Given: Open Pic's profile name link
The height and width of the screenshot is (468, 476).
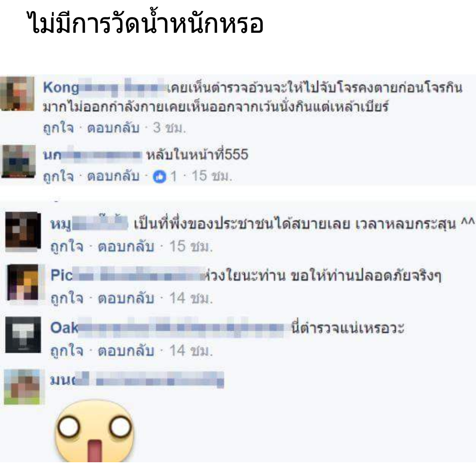Looking at the screenshot, I should tap(128, 275).
